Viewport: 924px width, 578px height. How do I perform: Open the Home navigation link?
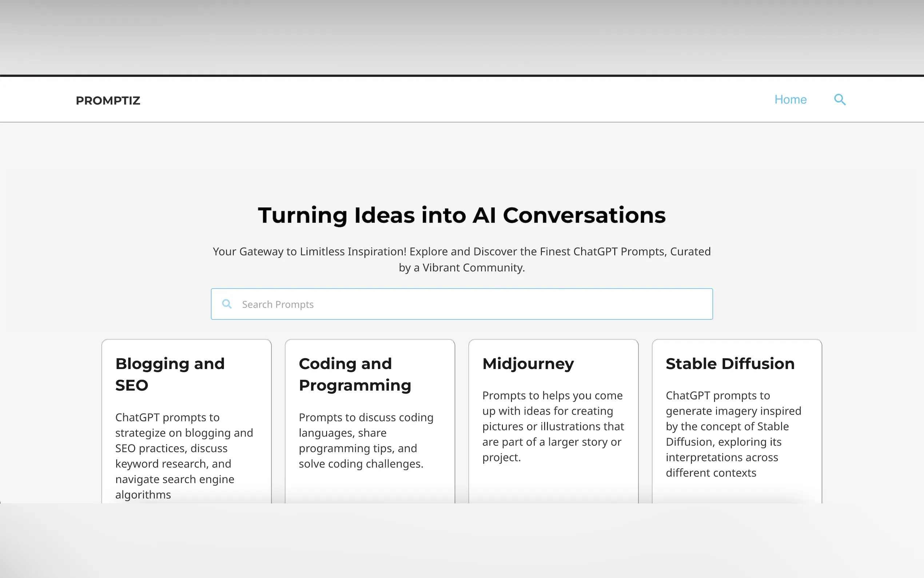[x=790, y=100]
